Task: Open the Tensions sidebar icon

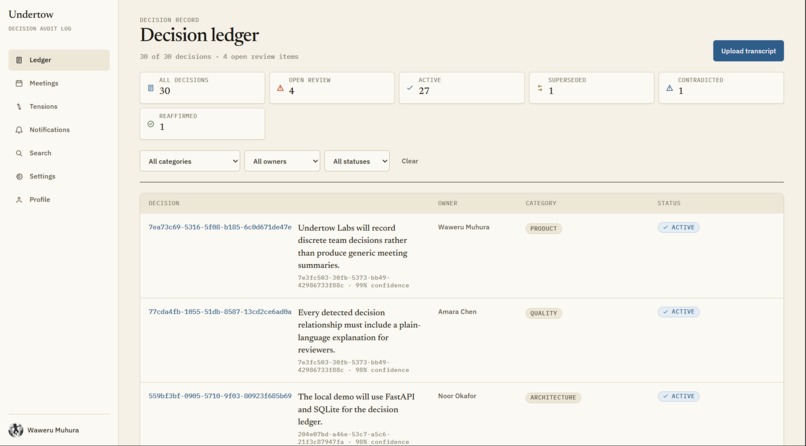Action: 19,106
